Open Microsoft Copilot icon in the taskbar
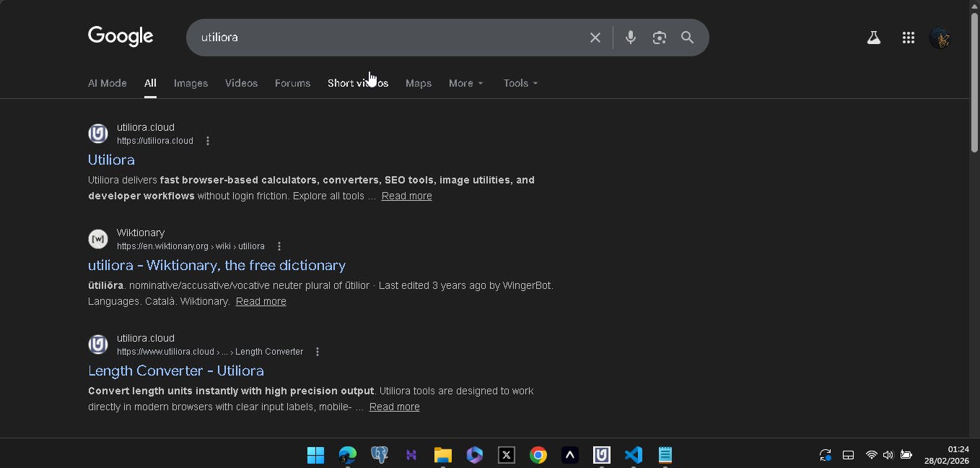 point(475,455)
